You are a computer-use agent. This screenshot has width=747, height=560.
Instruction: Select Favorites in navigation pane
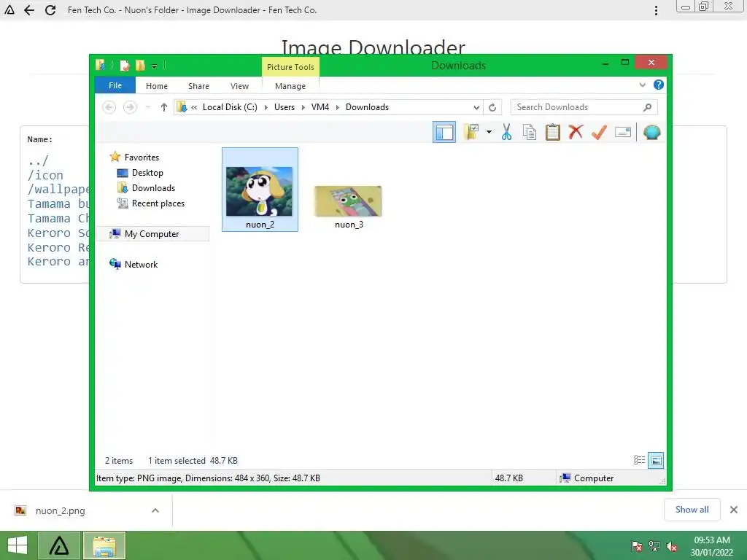pyautogui.click(x=142, y=157)
